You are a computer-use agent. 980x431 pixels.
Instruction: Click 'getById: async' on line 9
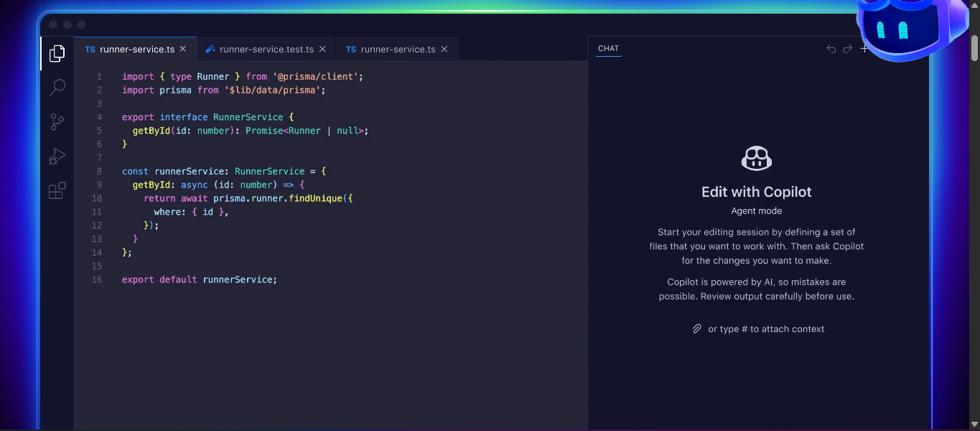coord(170,185)
